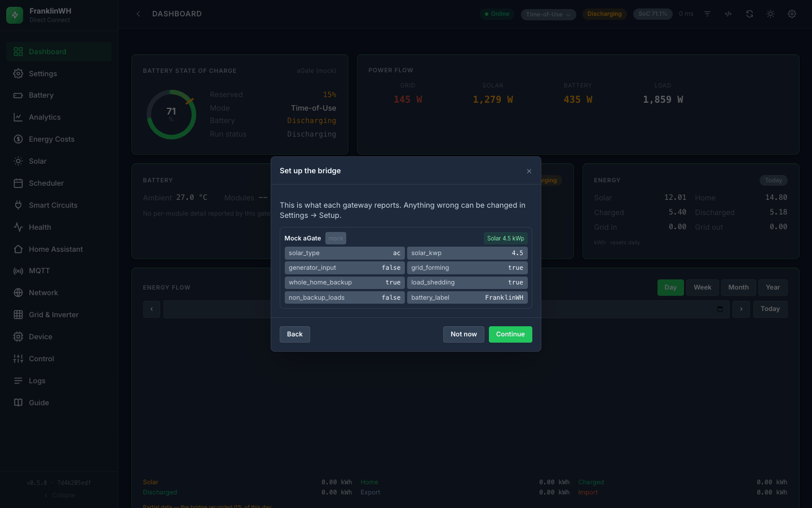Click the FranklinWH lightning logo icon
812x508 pixels.
coord(15,15)
